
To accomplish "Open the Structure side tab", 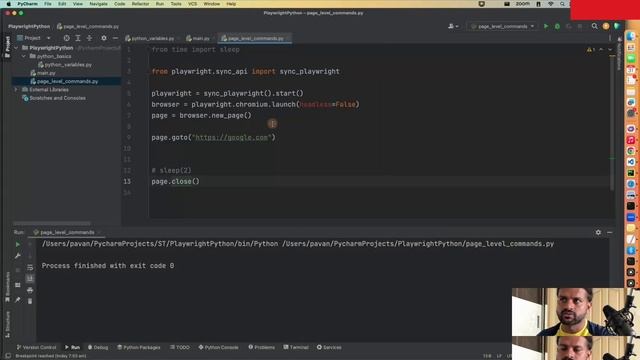I will (x=7, y=324).
